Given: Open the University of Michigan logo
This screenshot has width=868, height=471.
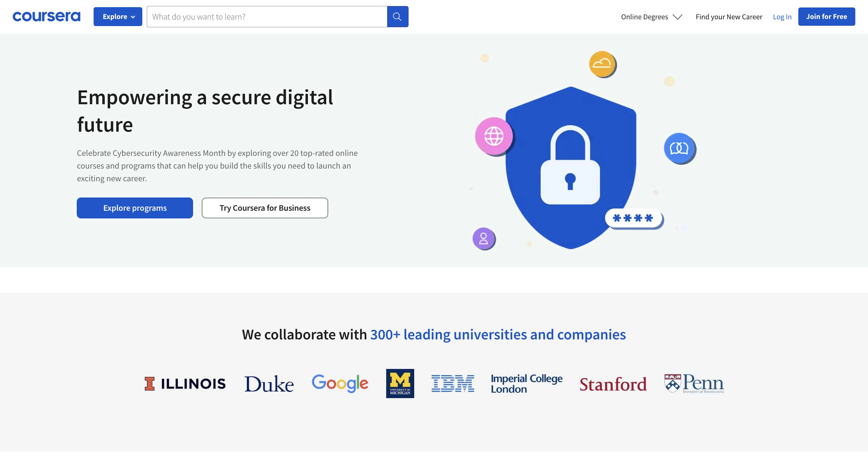Looking at the screenshot, I should pos(400,384).
